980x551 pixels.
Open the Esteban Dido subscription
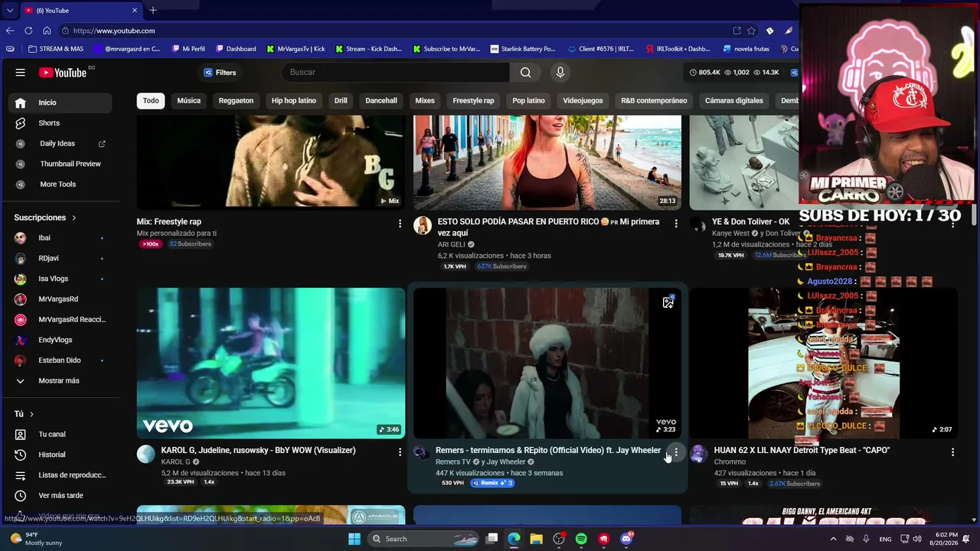click(60, 360)
